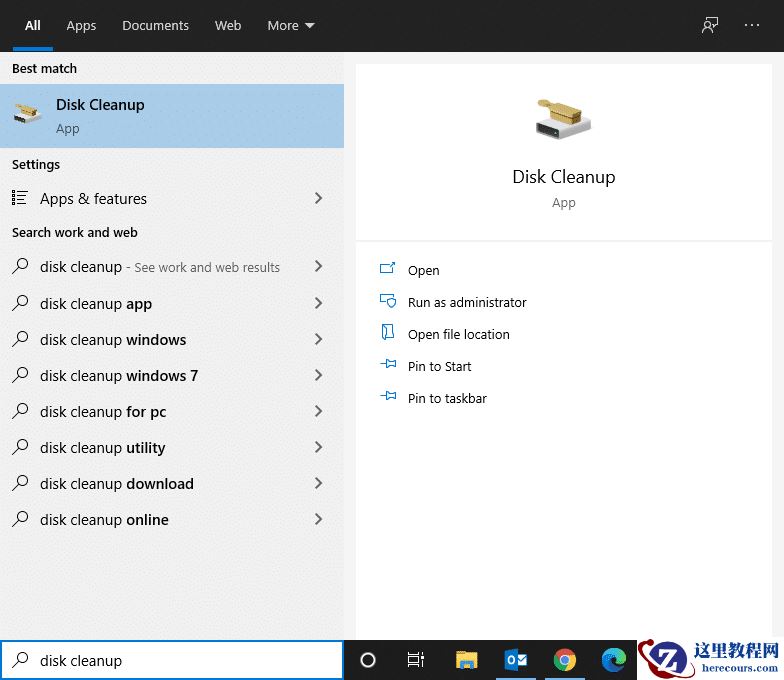Click the three-dot options icon
Screen dimensions: 784x680
tap(752, 26)
